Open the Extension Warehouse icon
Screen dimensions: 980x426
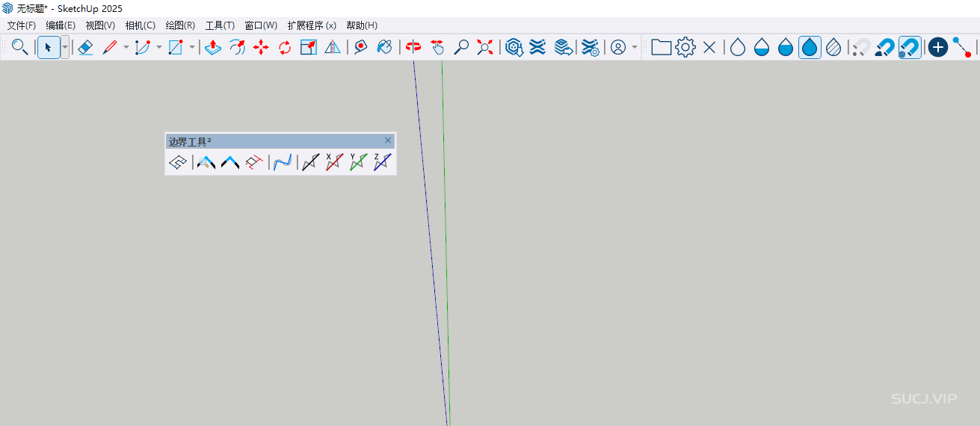pos(537,47)
